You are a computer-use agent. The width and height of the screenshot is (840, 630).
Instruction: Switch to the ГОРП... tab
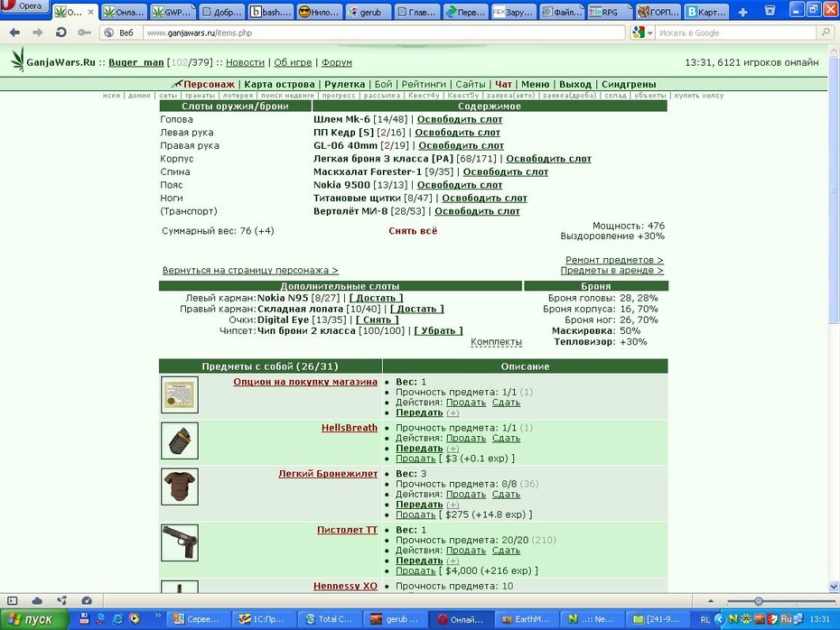point(659,12)
